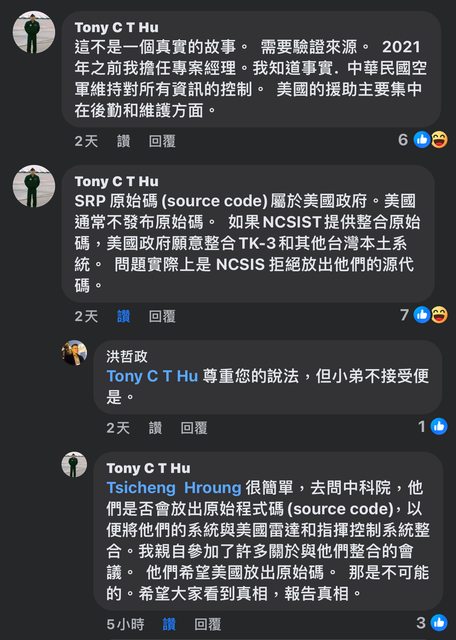Reply to the SRP 原始碼 comment
456x640 pixels.
click(162, 316)
